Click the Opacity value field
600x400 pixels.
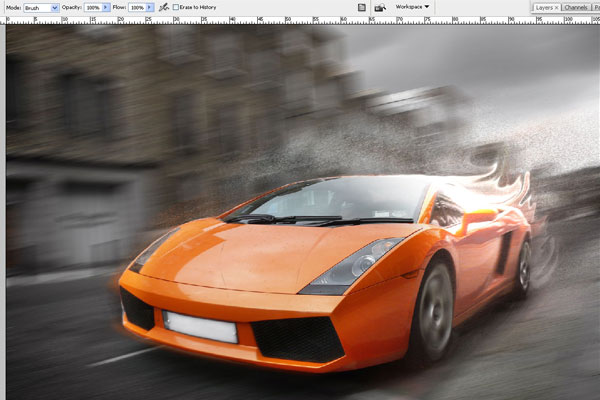pyautogui.click(x=93, y=7)
